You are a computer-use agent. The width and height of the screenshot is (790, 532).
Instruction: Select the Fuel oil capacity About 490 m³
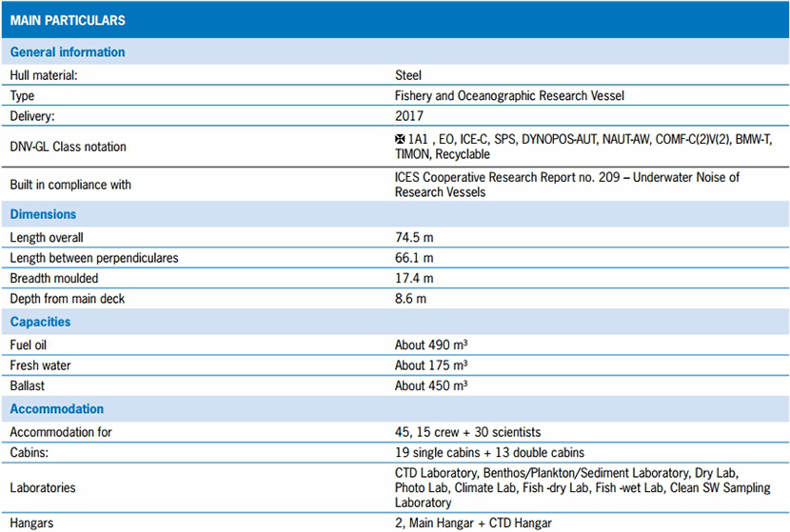(x=431, y=344)
